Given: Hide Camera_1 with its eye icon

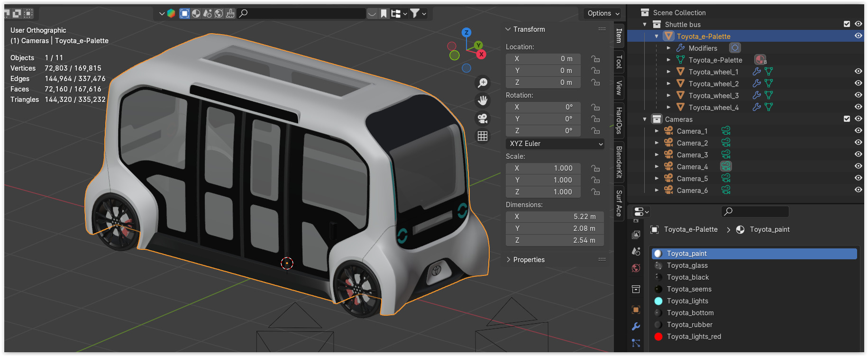Looking at the screenshot, I should tap(859, 131).
